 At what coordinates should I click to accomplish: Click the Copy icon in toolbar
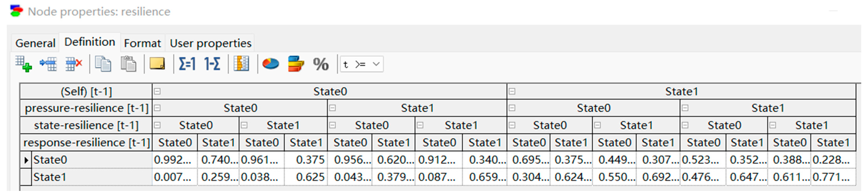pyautogui.click(x=103, y=64)
